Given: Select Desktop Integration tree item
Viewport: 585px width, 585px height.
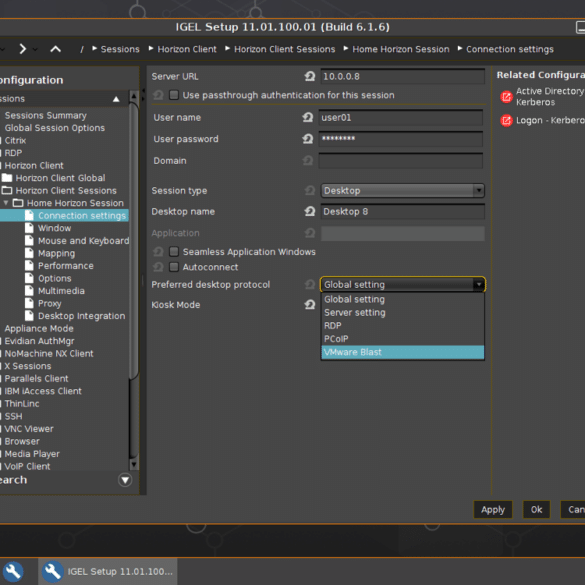Looking at the screenshot, I should 81,316.
